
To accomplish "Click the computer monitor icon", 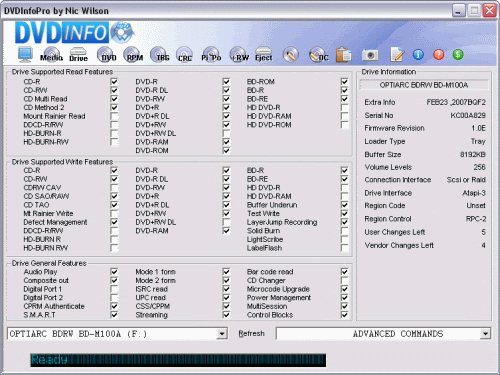I will 25,54.
